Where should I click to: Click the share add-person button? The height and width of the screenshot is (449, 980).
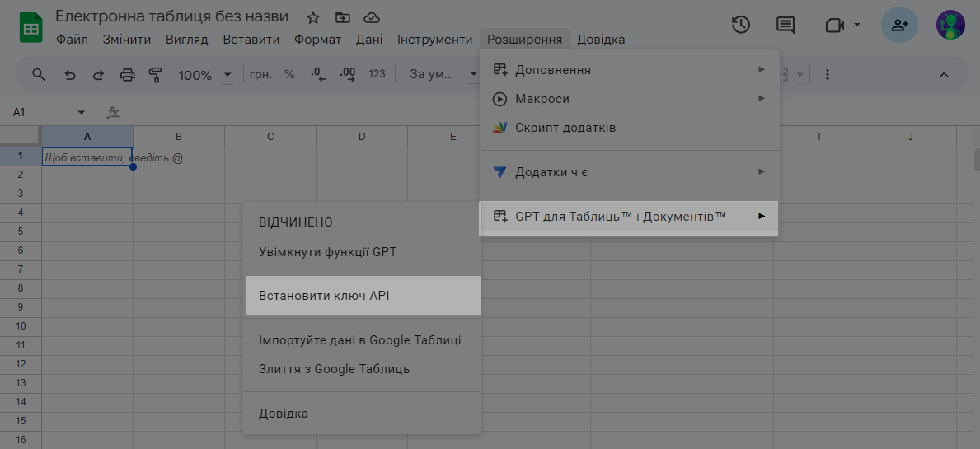(899, 26)
